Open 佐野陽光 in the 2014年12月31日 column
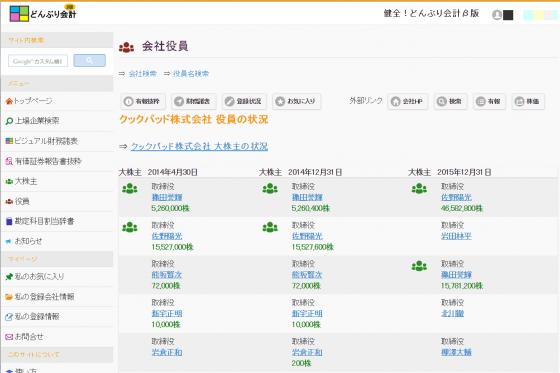The width and height of the screenshot is (560, 373). click(307, 236)
